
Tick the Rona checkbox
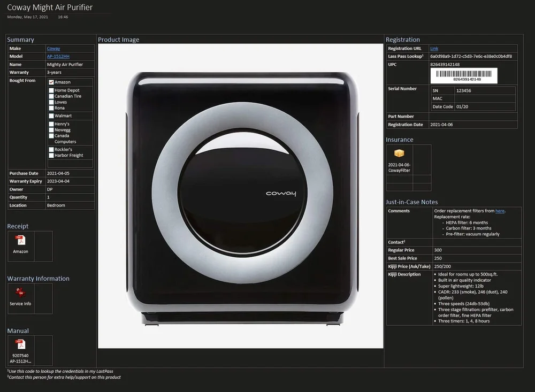[x=51, y=108]
